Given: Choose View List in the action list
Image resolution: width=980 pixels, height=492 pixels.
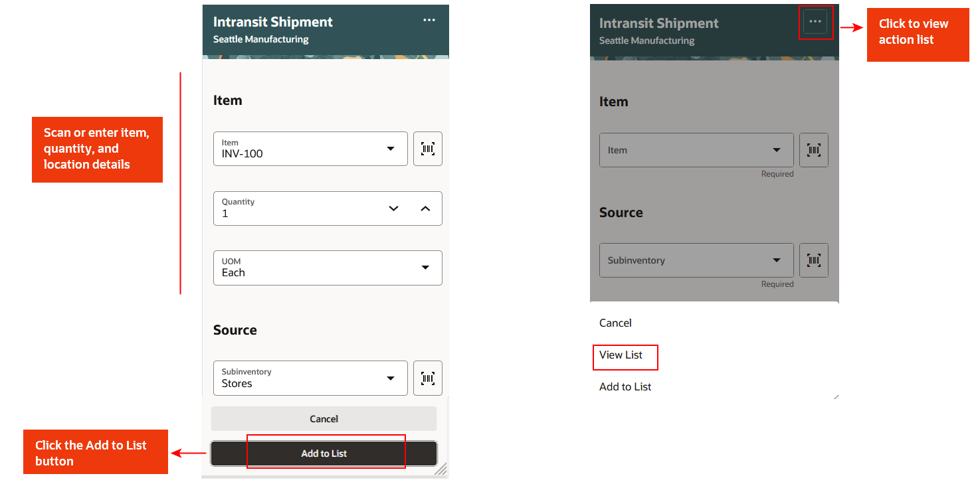Looking at the screenshot, I should 621,355.
